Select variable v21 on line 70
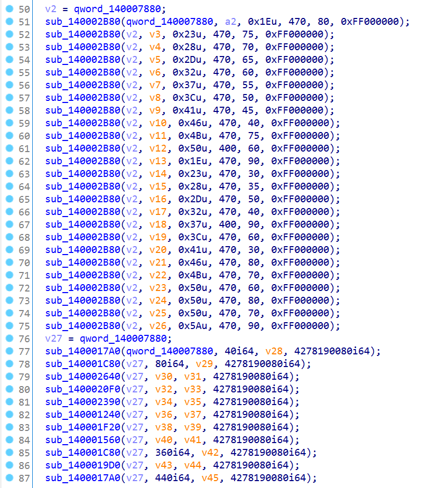Viewport: 448px width, 488px height. pos(158,262)
